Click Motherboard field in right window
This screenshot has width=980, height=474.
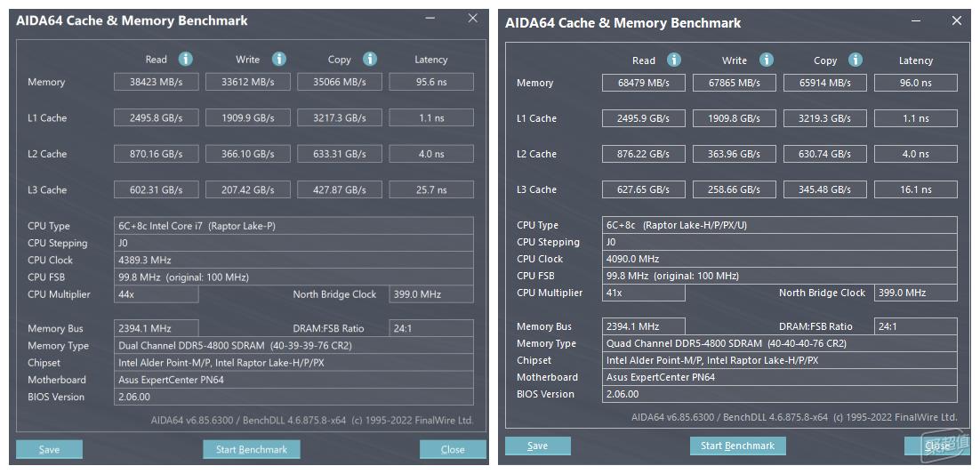click(780, 377)
